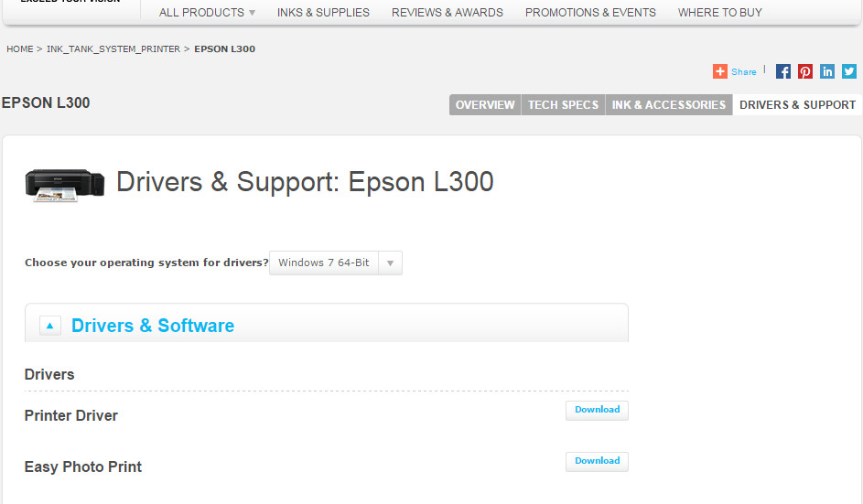Collapse the Drivers & Software section arrow

click(50, 326)
